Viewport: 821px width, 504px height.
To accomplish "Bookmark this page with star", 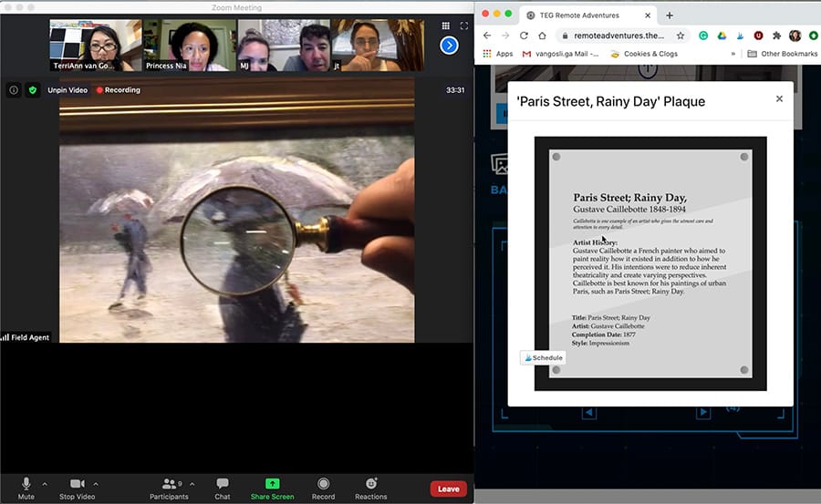I will (681, 36).
